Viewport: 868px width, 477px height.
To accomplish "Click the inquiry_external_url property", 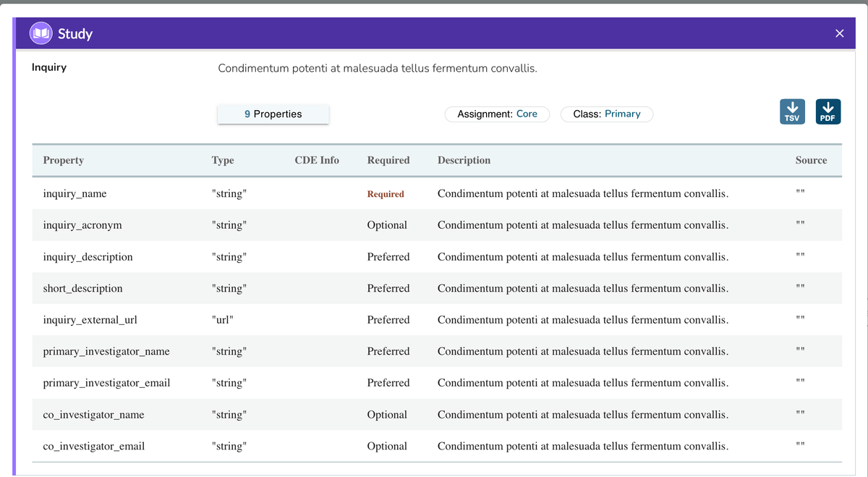I will 90,320.
